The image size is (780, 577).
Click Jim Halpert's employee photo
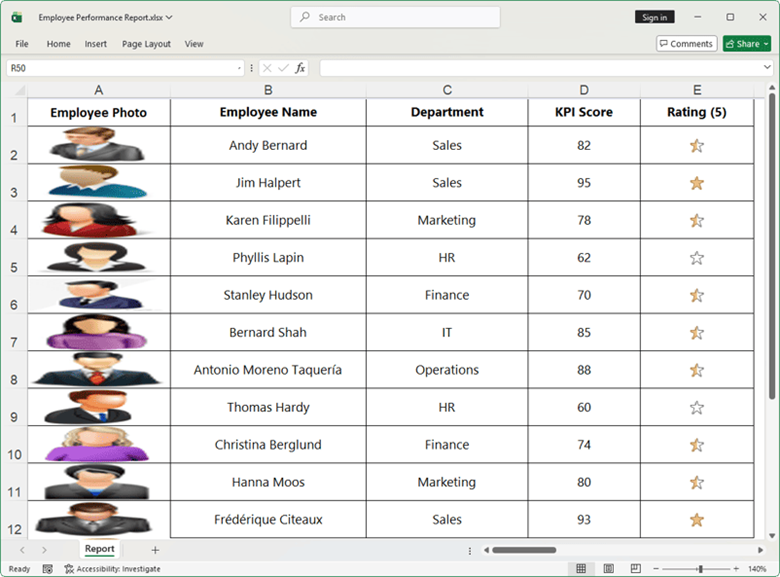coord(98,182)
